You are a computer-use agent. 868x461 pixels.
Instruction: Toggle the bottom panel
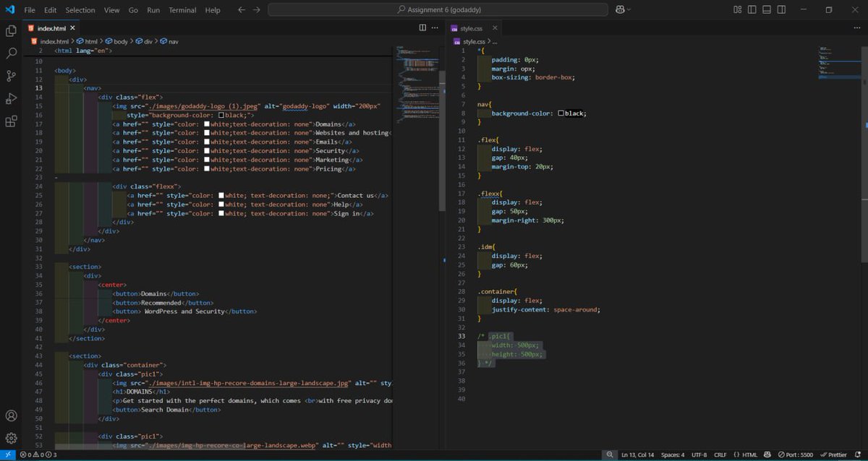tap(767, 10)
